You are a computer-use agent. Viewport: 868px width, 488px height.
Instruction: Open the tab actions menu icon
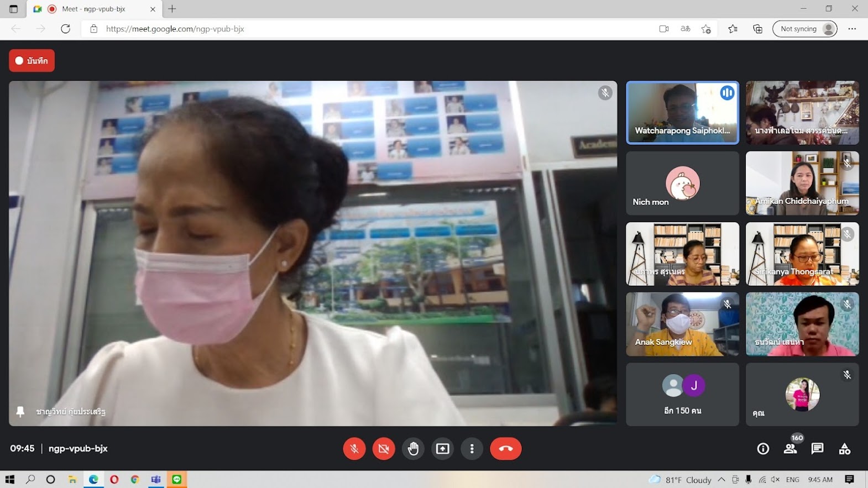tap(13, 9)
